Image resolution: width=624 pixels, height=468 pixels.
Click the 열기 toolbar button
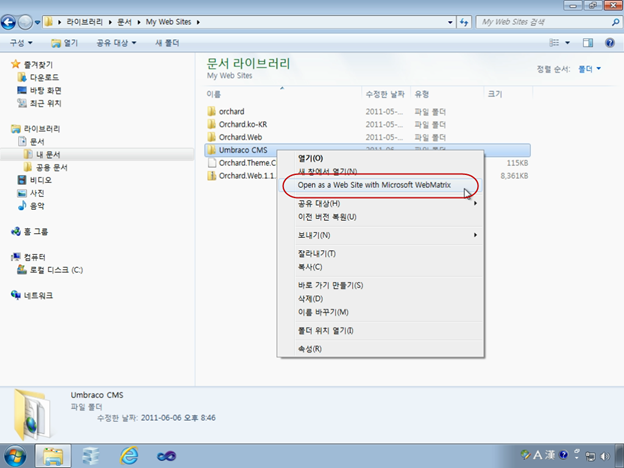click(64, 43)
